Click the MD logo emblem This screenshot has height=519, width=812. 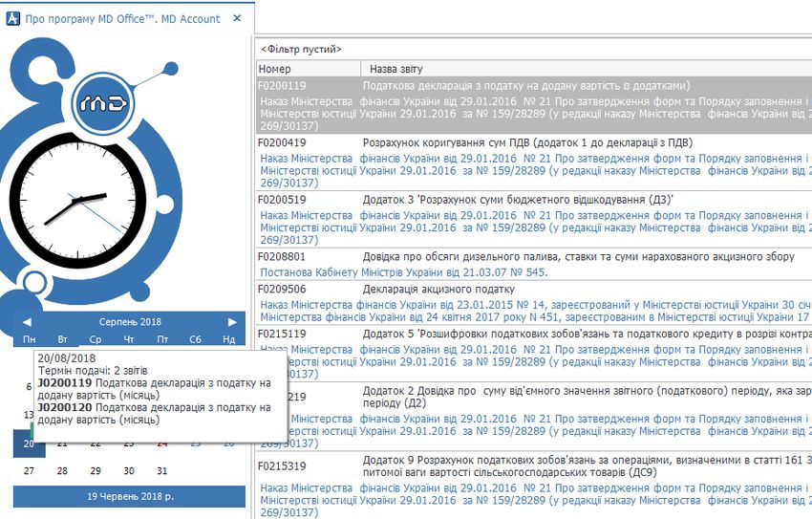pyautogui.click(x=103, y=103)
